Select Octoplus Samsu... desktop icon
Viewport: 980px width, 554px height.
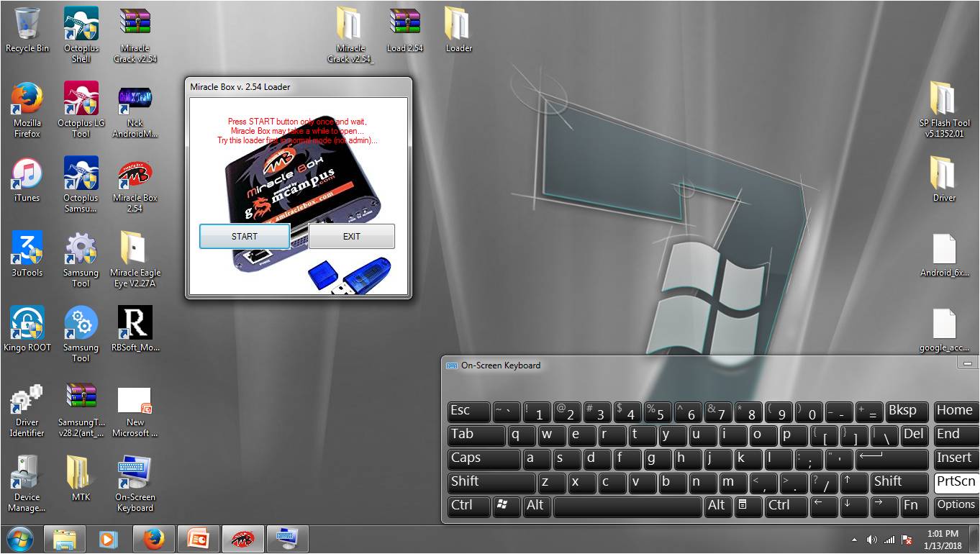[81, 184]
